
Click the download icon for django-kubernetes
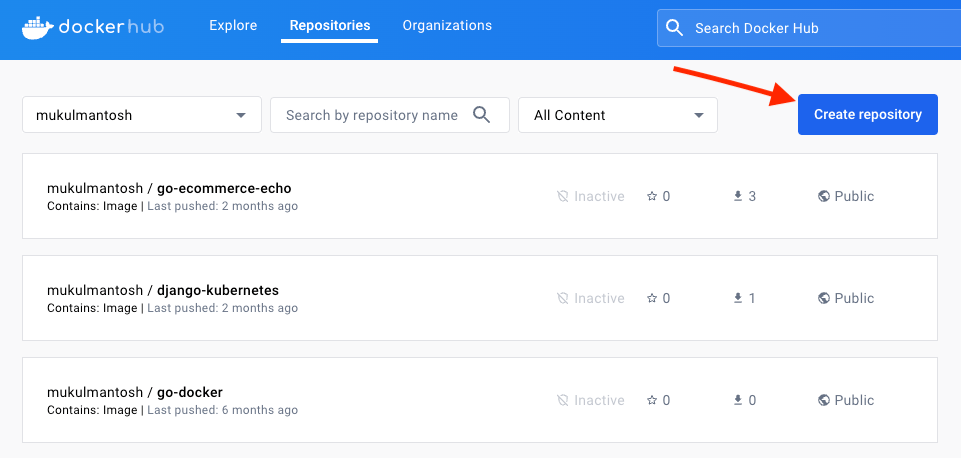coord(738,299)
